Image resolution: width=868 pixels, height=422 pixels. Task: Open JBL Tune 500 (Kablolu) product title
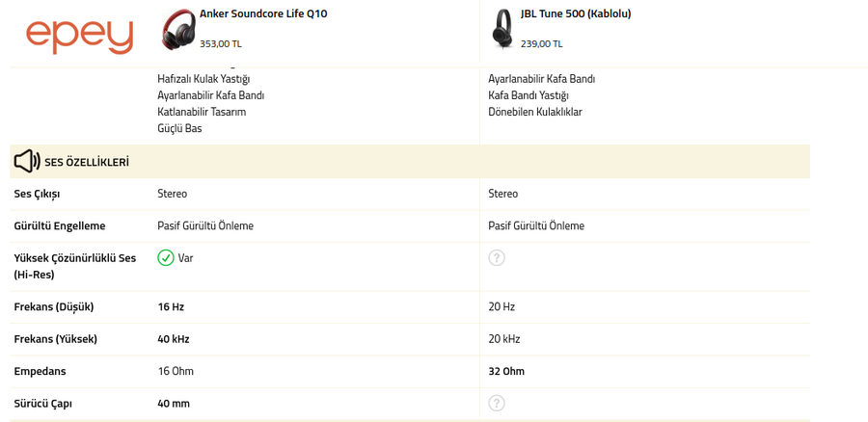pos(576,14)
